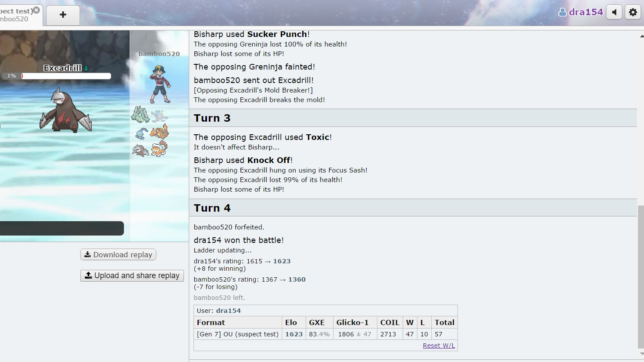Click 'The opposing Excadrill used Toxic!' line
The height and width of the screenshot is (362, 644).
point(263,137)
